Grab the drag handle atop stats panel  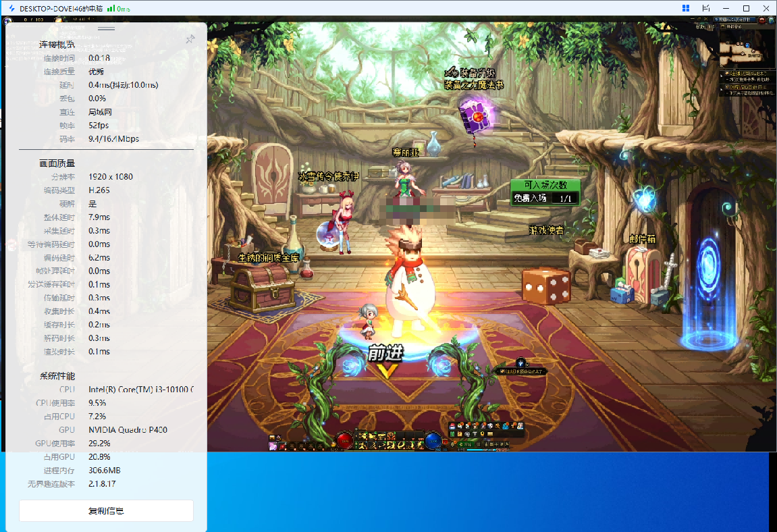(106, 29)
